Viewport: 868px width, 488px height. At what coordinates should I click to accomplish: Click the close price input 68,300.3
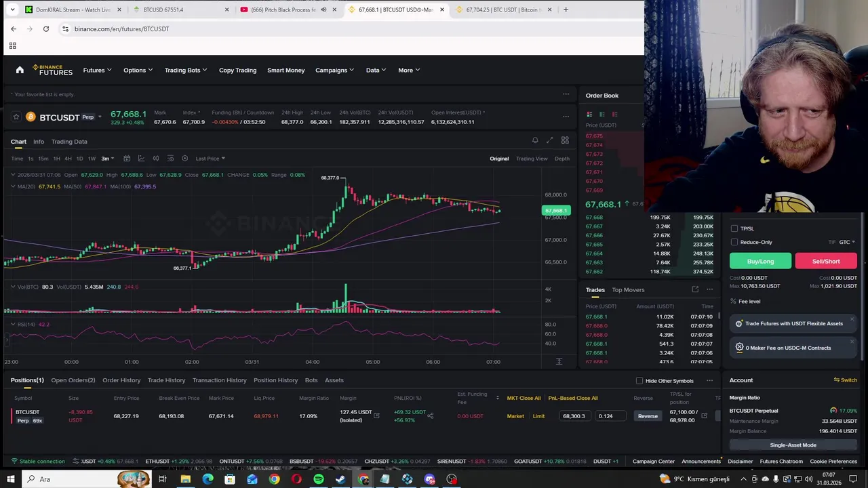[x=576, y=416]
